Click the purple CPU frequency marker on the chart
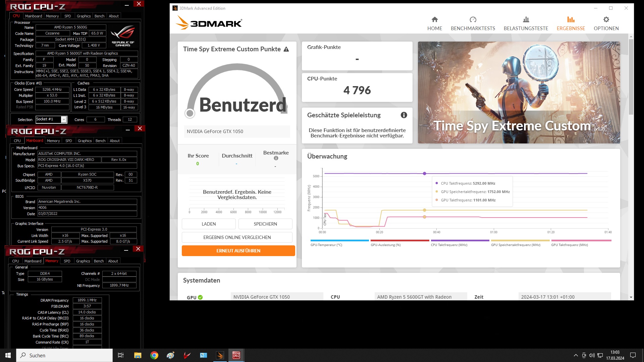The image size is (644, 362). [425, 174]
